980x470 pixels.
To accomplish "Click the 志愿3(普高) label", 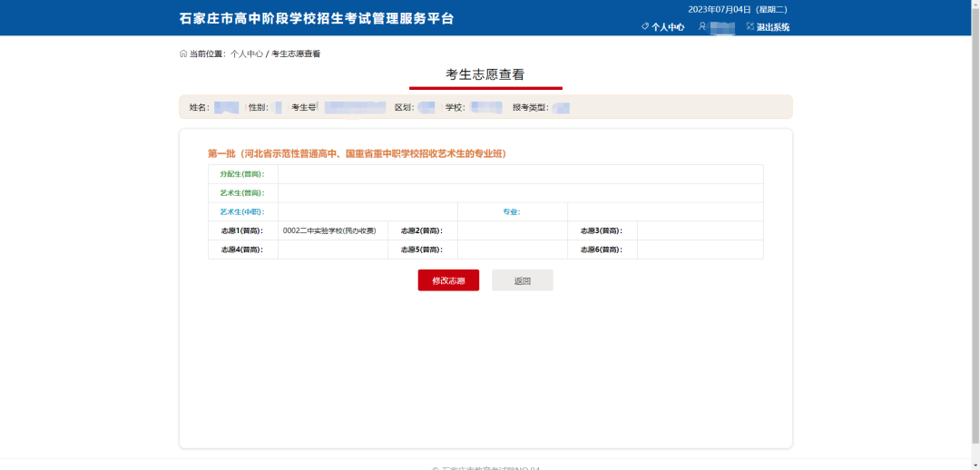I will click(603, 230).
